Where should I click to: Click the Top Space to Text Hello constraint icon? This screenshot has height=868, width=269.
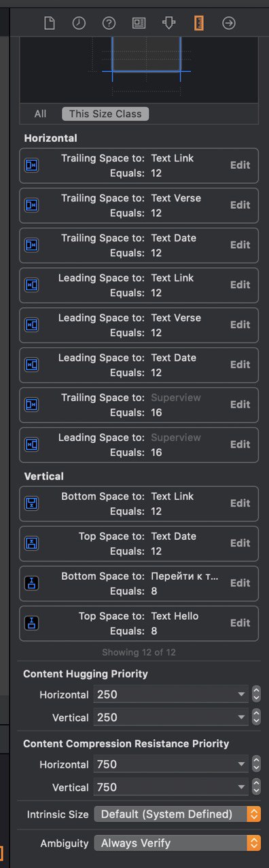click(32, 623)
